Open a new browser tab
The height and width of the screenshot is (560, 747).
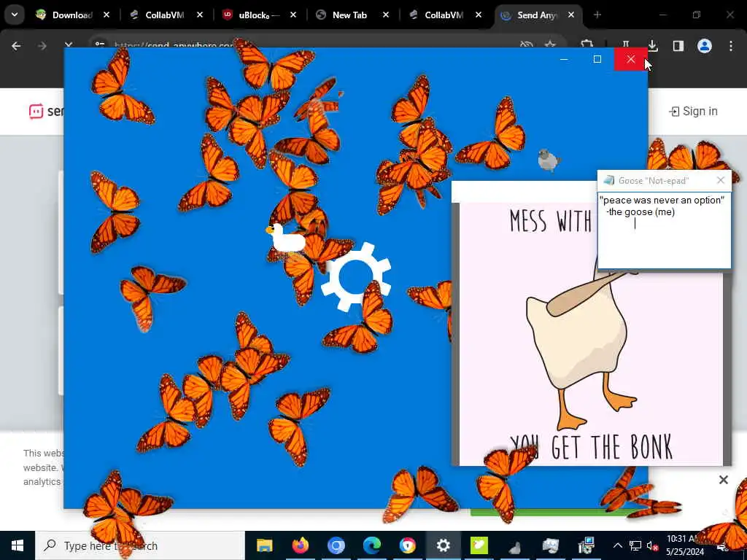pos(597,15)
